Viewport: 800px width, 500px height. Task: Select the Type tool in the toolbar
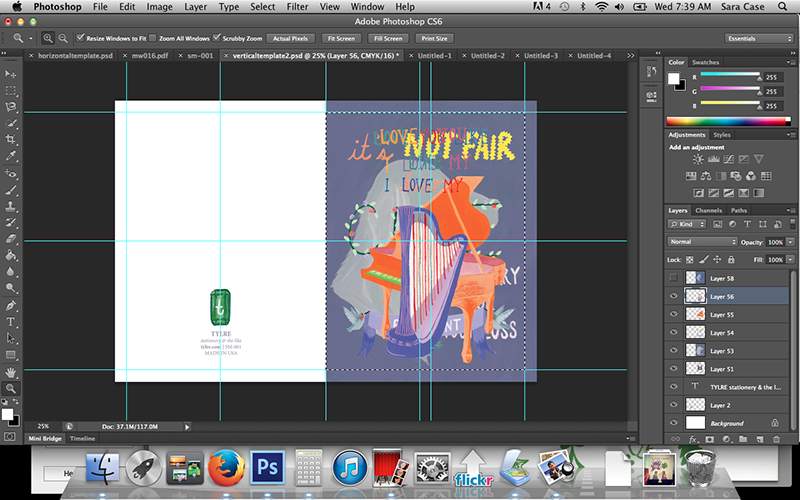click(11, 322)
